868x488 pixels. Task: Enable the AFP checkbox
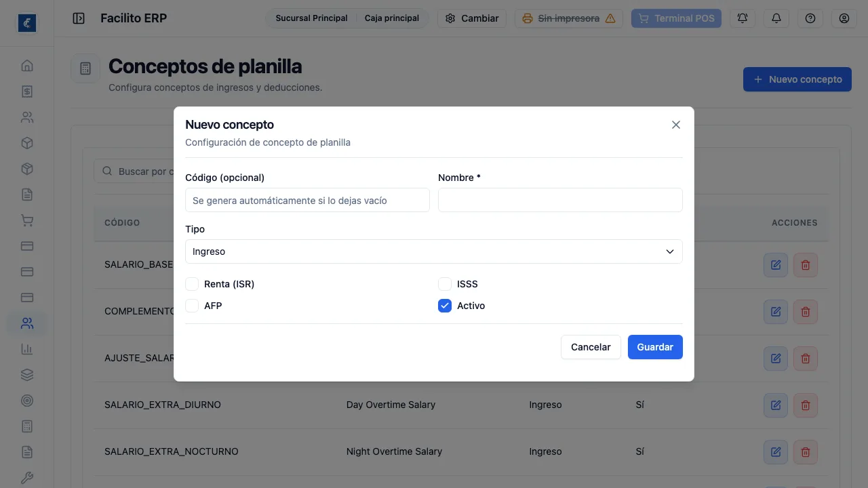point(192,306)
